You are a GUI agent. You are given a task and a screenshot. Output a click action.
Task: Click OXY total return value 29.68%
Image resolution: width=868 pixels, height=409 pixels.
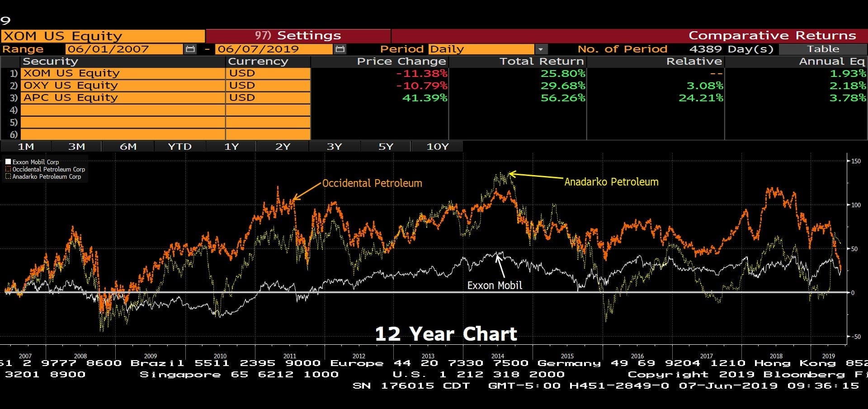tap(563, 86)
